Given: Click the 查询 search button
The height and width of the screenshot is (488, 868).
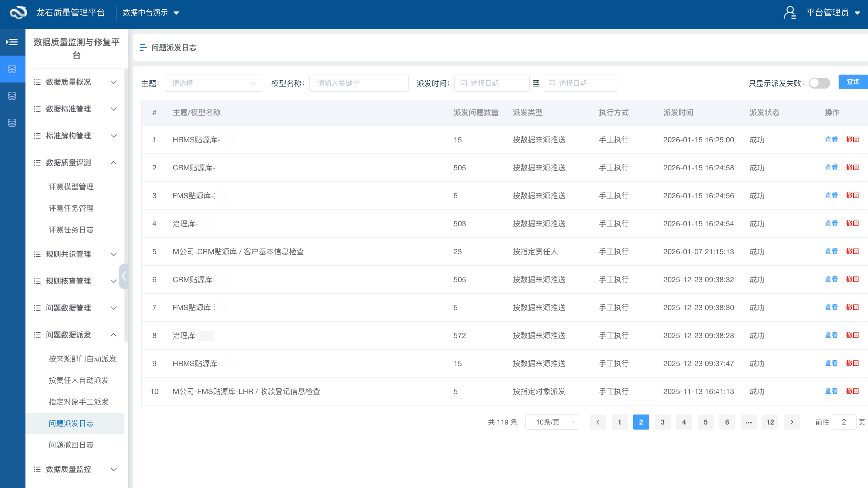Looking at the screenshot, I should pyautogui.click(x=853, y=82).
